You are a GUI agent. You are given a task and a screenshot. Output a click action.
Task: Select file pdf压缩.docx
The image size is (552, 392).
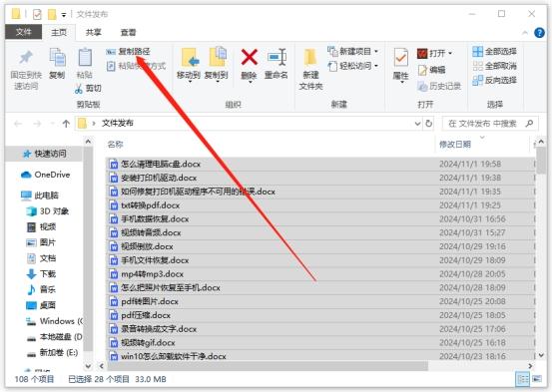point(320,315)
